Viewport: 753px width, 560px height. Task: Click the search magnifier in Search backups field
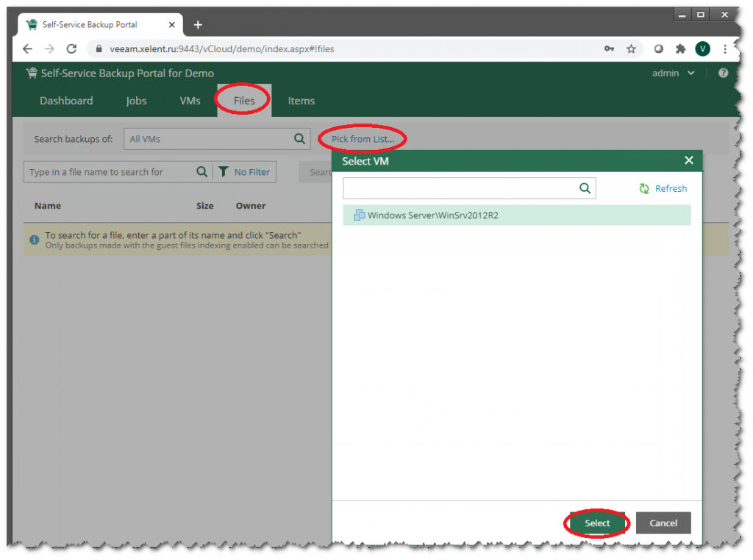[x=300, y=139]
